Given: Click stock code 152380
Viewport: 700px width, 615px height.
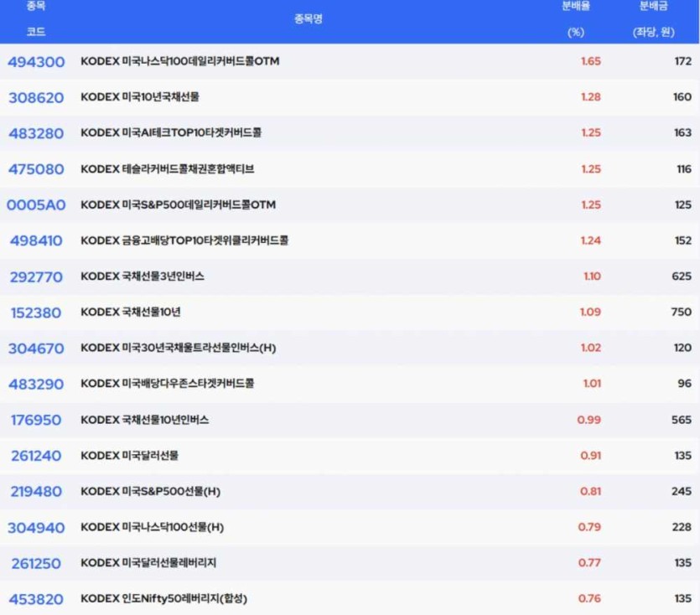Looking at the screenshot, I should click(36, 313).
